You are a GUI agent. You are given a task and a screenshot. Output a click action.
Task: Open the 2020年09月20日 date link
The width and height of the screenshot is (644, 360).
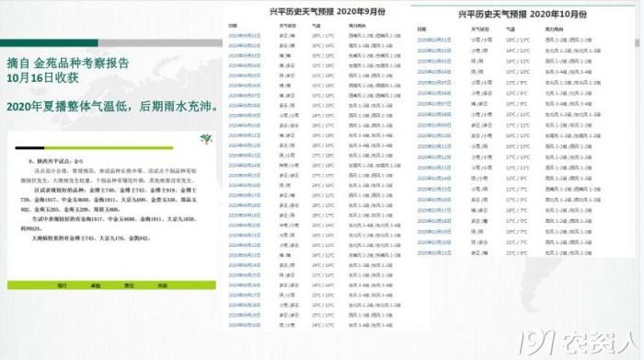[x=245, y=226]
